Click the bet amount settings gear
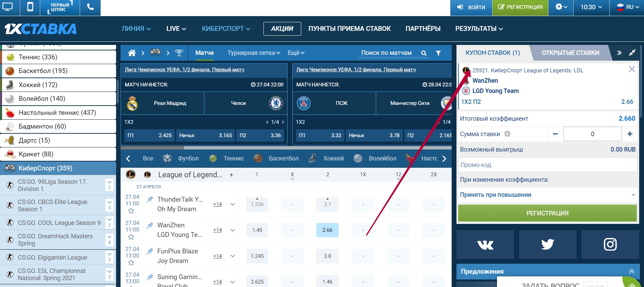The image size is (644, 287). [507, 134]
